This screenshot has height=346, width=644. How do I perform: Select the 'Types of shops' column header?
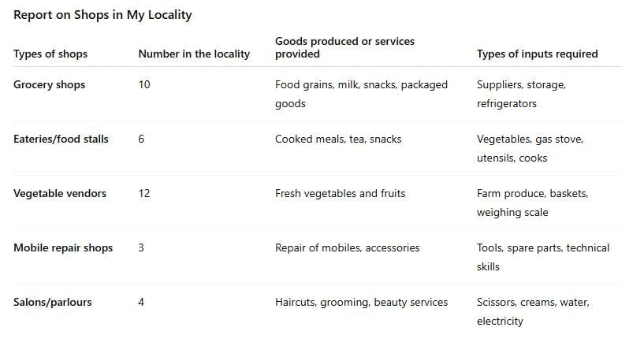tap(50, 54)
